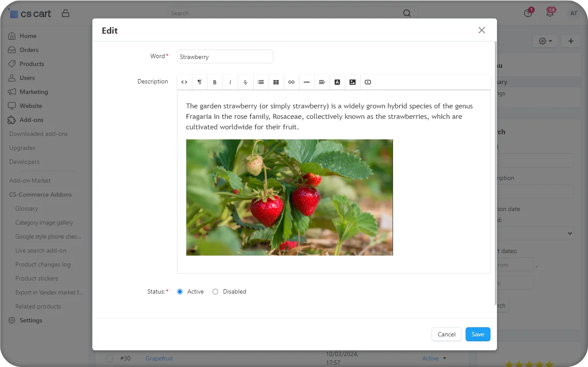
Task: Open paragraph format options in editor
Action: pos(199,82)
